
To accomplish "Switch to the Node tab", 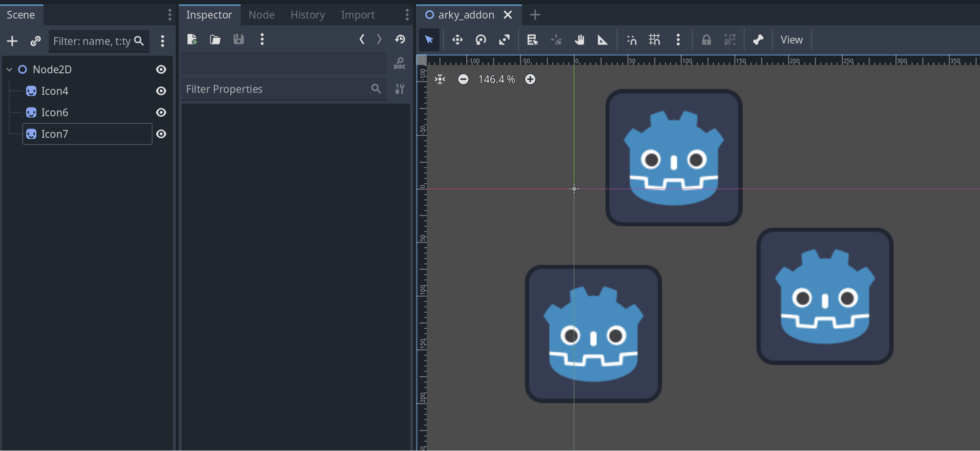I will (x=262, y=15).
